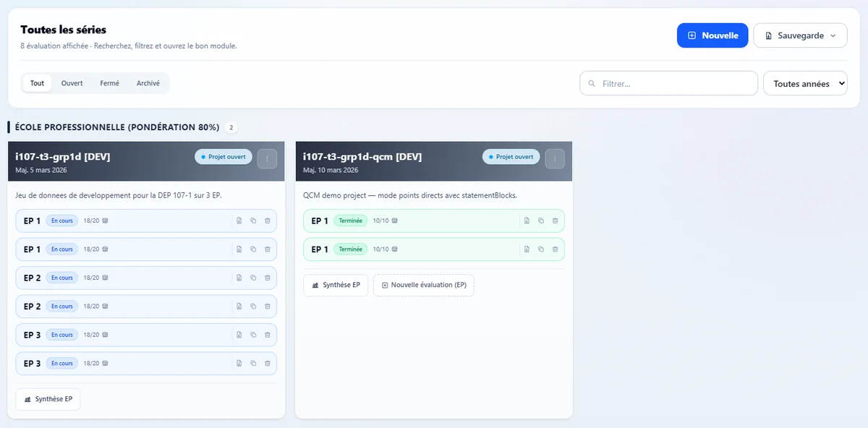This screenshot has width=868, height=428.
Task: Duplicate the second Terminée EP 1 row
Action: click(x=541, y=249)
